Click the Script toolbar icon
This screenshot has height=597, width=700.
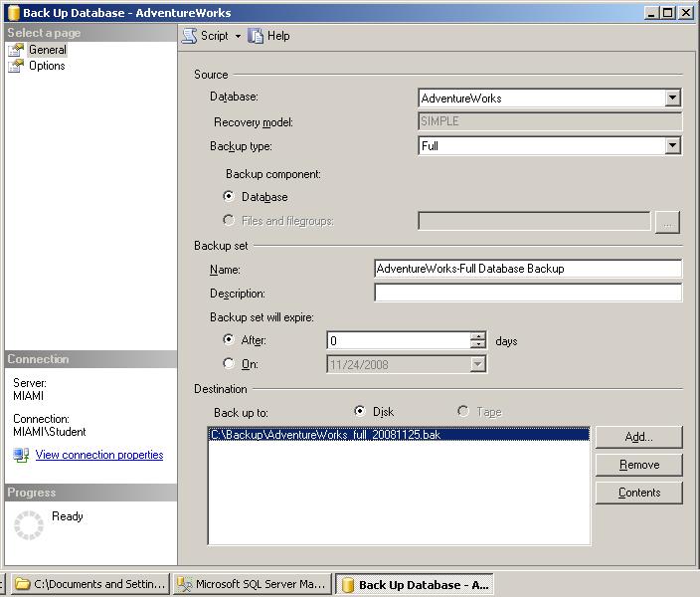tap(189, 36)
